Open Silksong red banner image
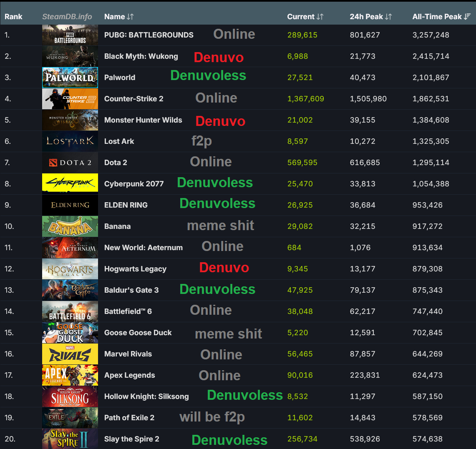Screen dimensions: 476x449 click(x=70, y=396)
